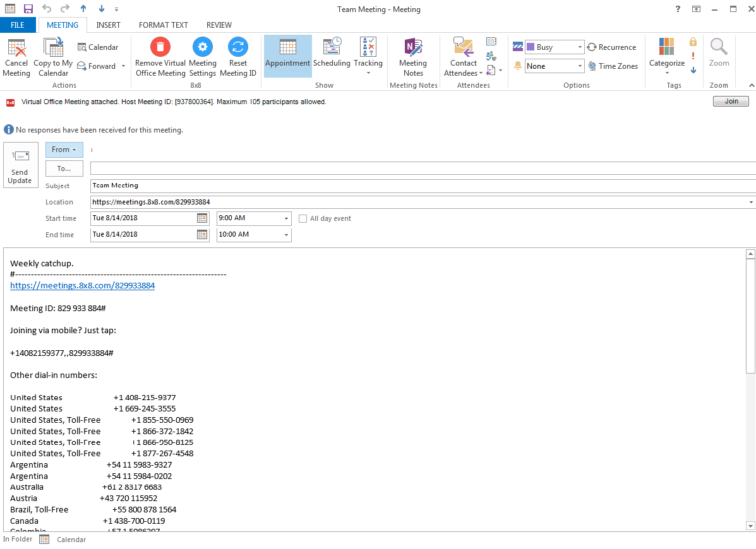Click the Check Names icon
This screenshot has width=756, height=549.
pos(491,56)
